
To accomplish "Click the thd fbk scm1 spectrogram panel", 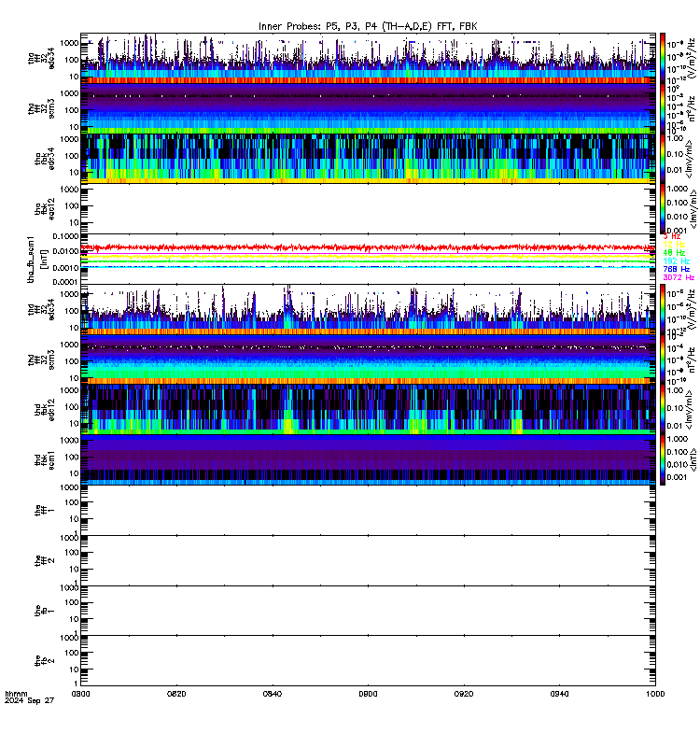I will [368, 459].
